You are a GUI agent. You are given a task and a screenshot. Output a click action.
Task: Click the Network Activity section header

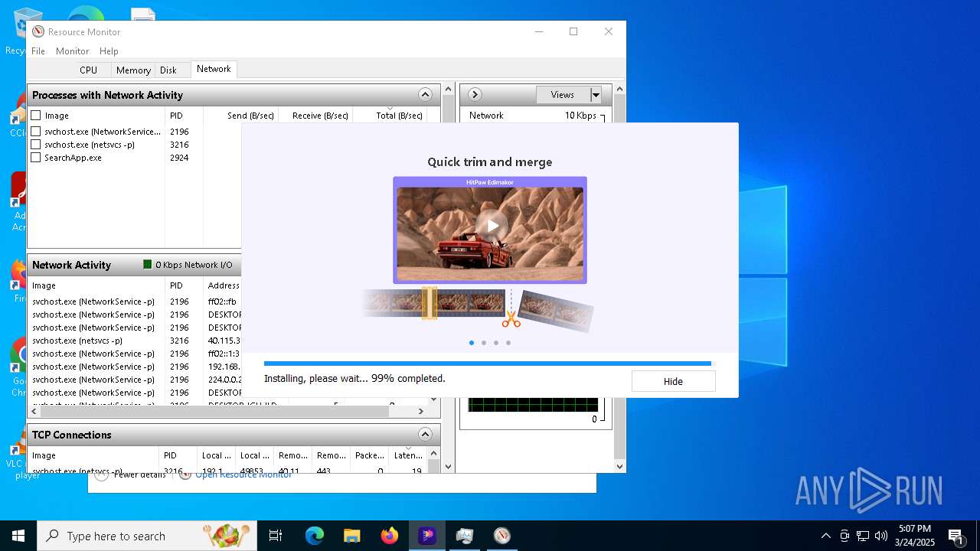point(134,265)
